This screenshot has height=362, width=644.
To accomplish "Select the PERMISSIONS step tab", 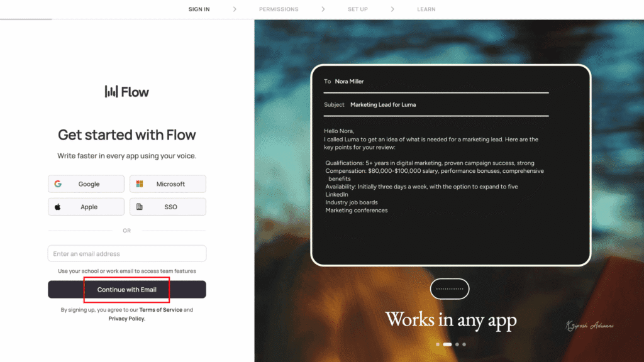I will (279, 9).
